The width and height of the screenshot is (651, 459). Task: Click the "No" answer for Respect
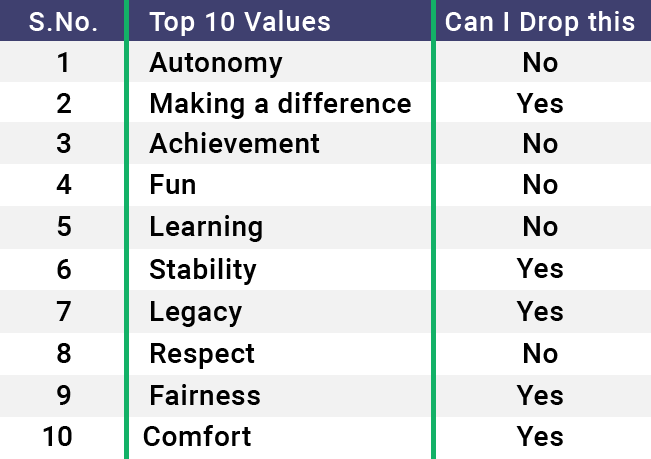pyautogui.click(x=540, y=353)
